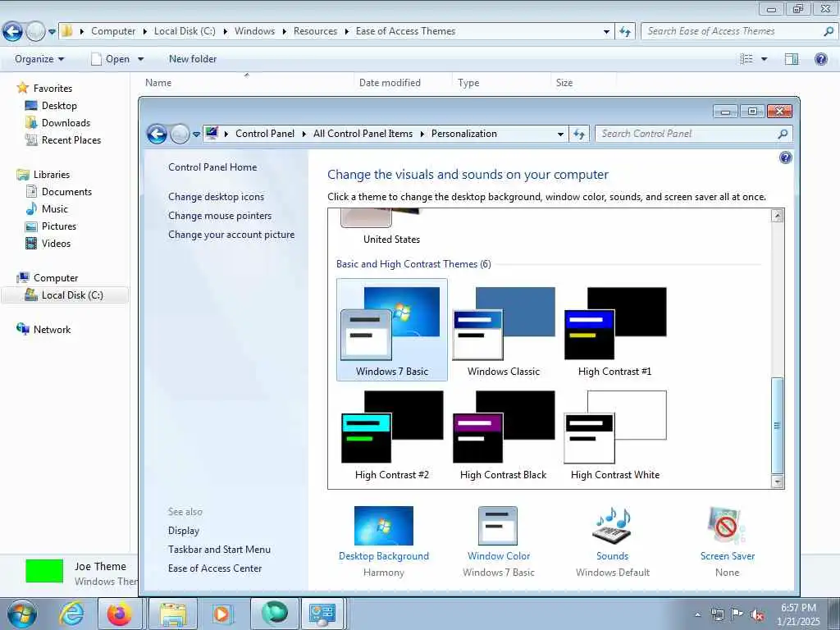This screenshot has height=630, width=840.
Task: Click All Control Panel Items breadcrumb
Action: coord(363,134)
